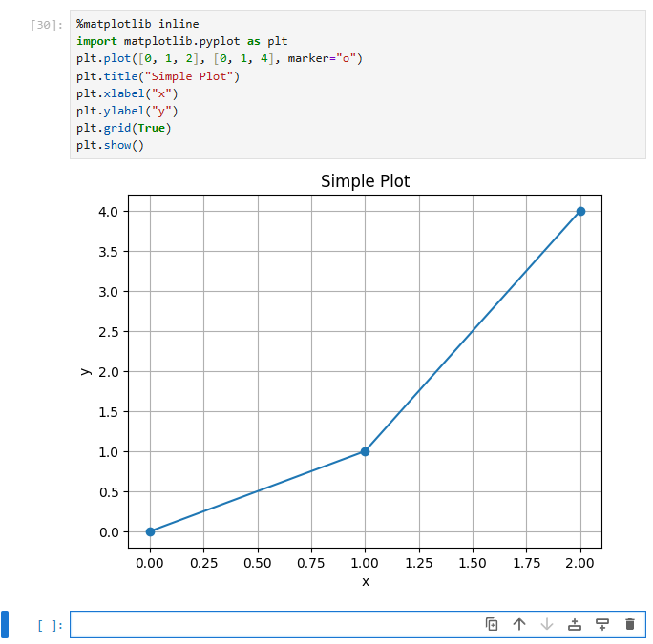Click the plt.grid(True) code line
Screen dimensions: 653x644
click(x=124, y=128)
